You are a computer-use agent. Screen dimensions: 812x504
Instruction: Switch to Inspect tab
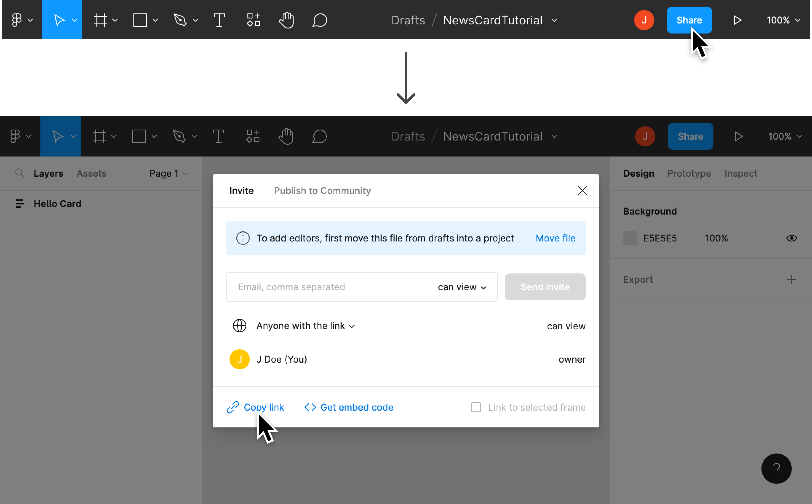740,173
